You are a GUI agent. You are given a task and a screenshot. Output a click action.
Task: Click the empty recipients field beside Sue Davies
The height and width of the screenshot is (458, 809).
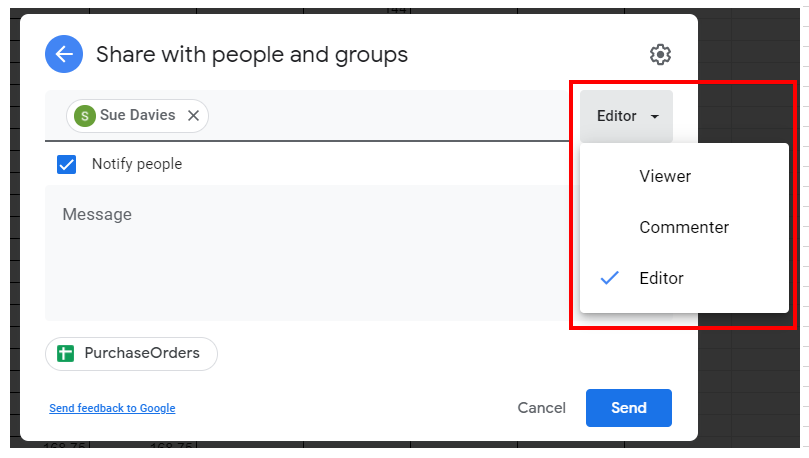tap(390, 116)
